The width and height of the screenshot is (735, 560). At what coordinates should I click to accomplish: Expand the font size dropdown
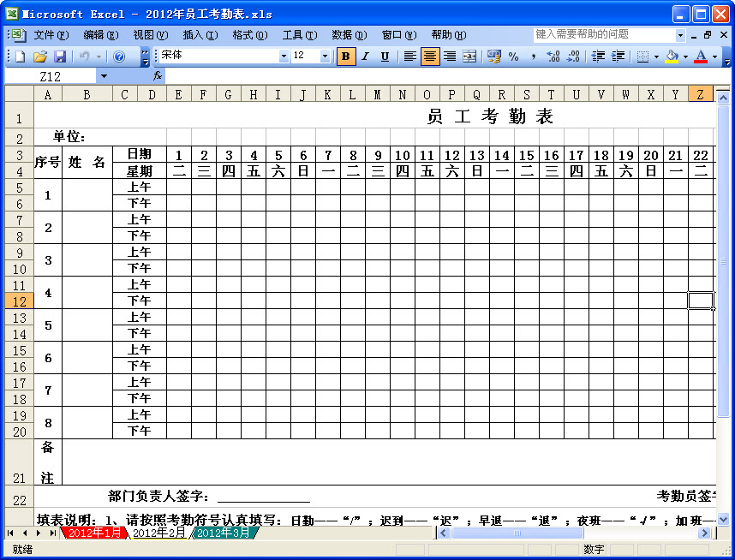tap(324, 56)
